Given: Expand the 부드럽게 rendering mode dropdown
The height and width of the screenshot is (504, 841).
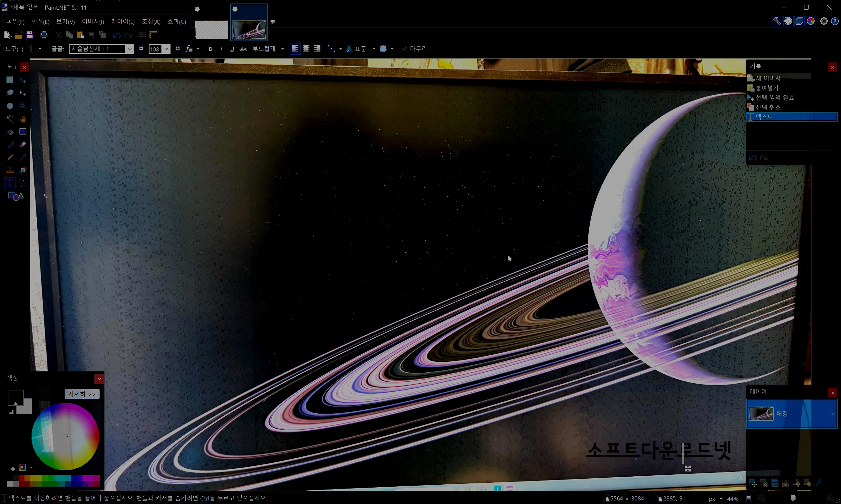Looking at the screenshot, I should point(282,49).
